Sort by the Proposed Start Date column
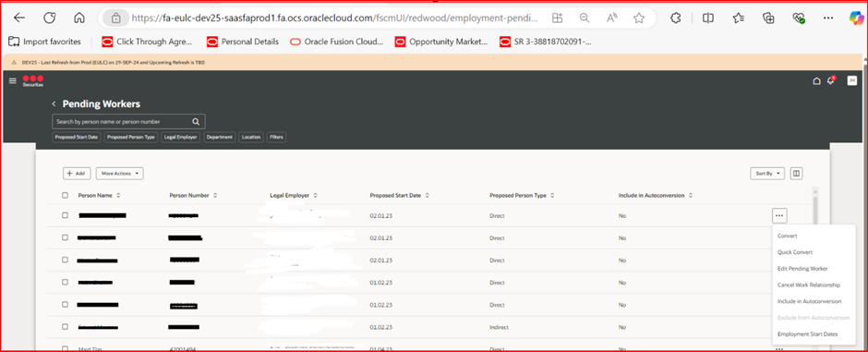 point(428,195)
